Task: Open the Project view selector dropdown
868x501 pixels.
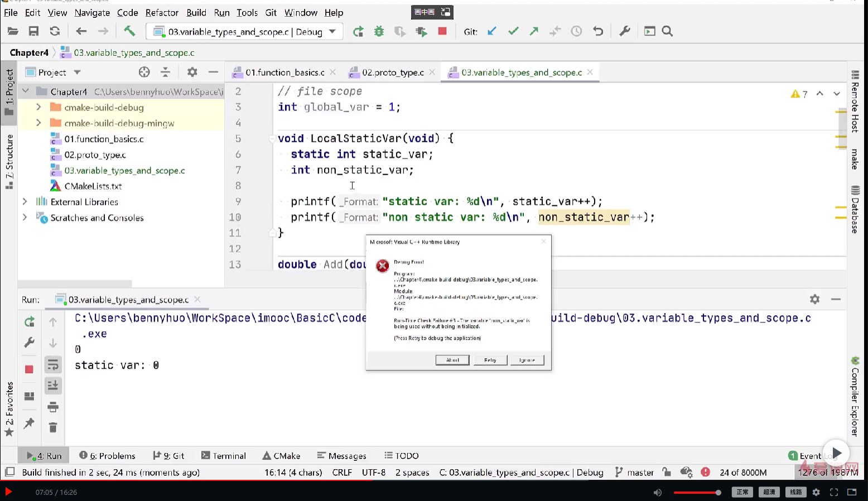Action: [78, 72]
